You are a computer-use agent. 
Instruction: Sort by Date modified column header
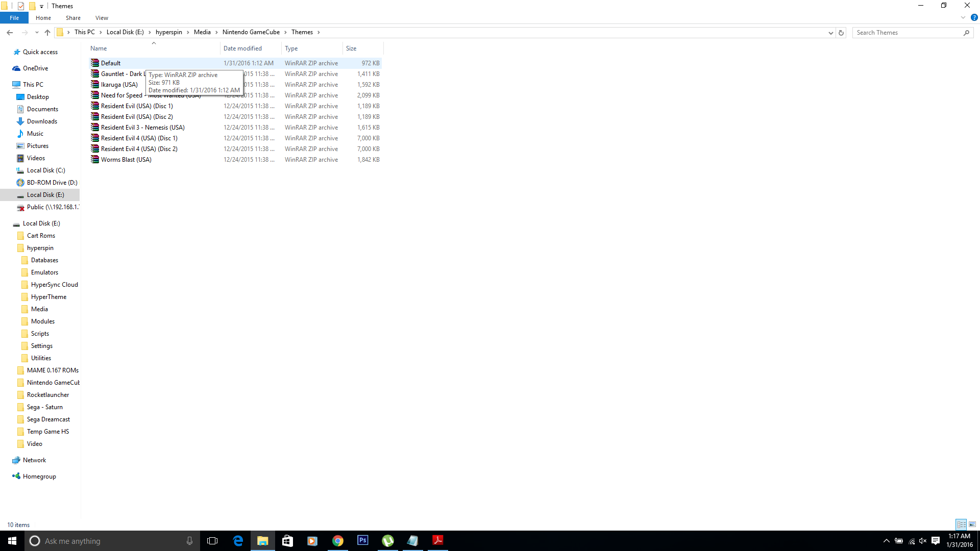(x=243, y=48)
